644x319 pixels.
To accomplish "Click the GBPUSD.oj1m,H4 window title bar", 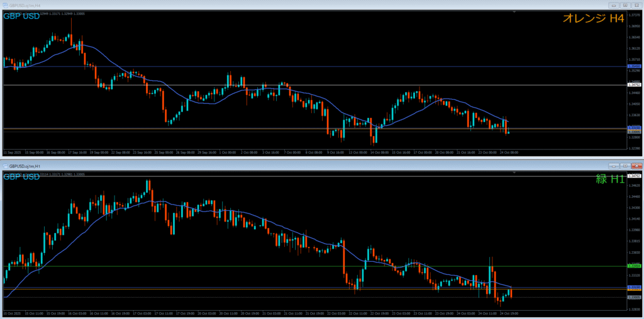I will click(252, 5).
